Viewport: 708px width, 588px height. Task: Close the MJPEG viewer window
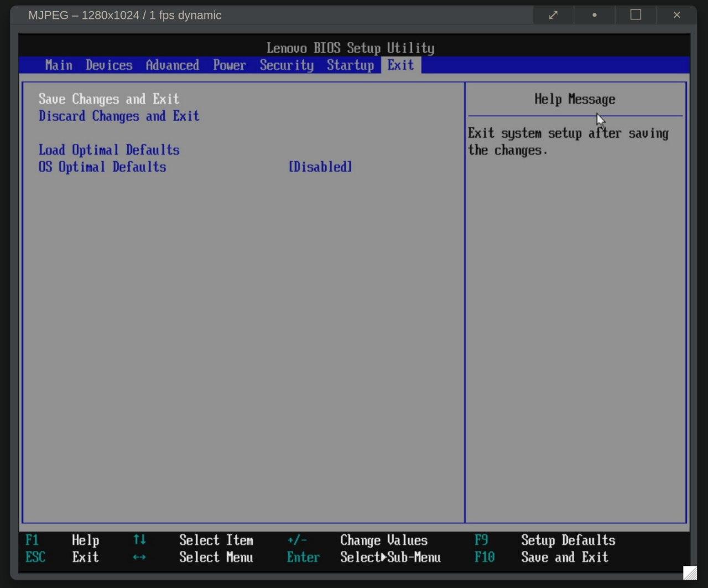[x=676, y=15]
